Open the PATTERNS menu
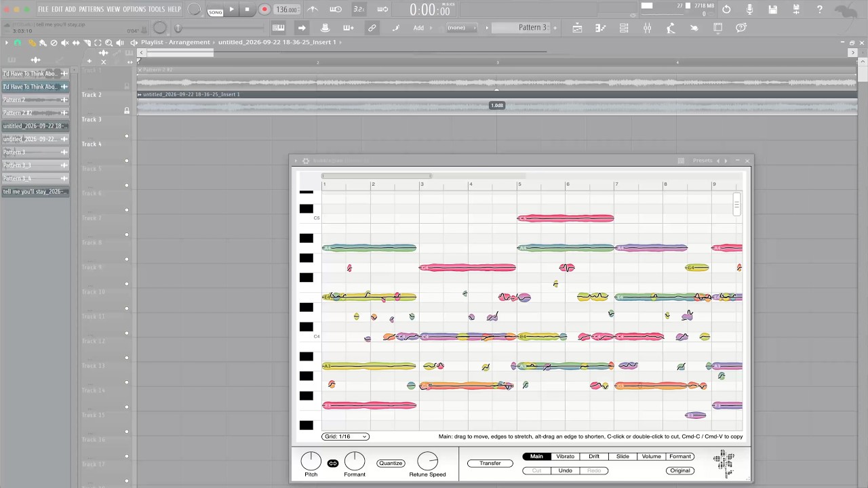This screenshot has height=488, width=868. pos(91,9)
